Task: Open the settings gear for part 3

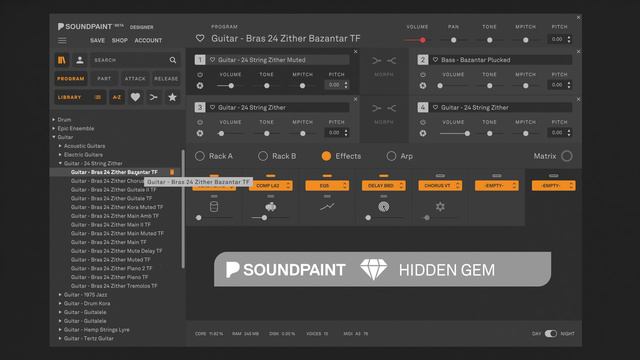Action: (x=200, y=133)
